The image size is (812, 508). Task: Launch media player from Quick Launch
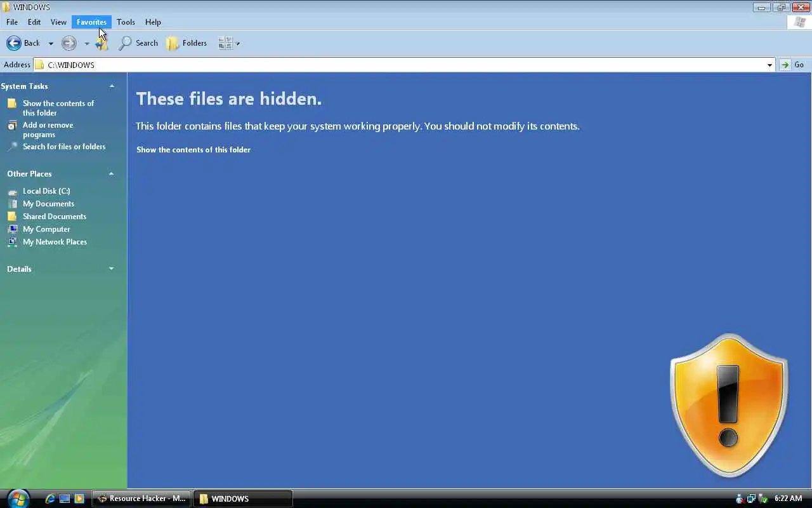pyautogui.click(x=79, y=499)
